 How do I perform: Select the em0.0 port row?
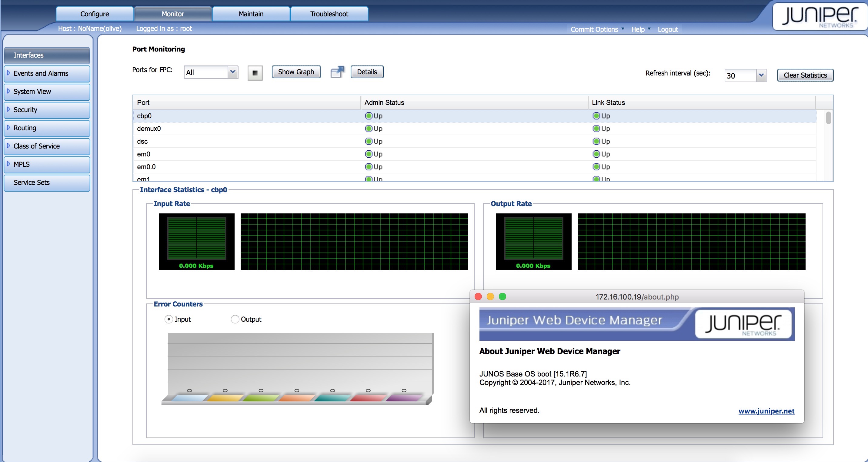(x=474, y=167)
